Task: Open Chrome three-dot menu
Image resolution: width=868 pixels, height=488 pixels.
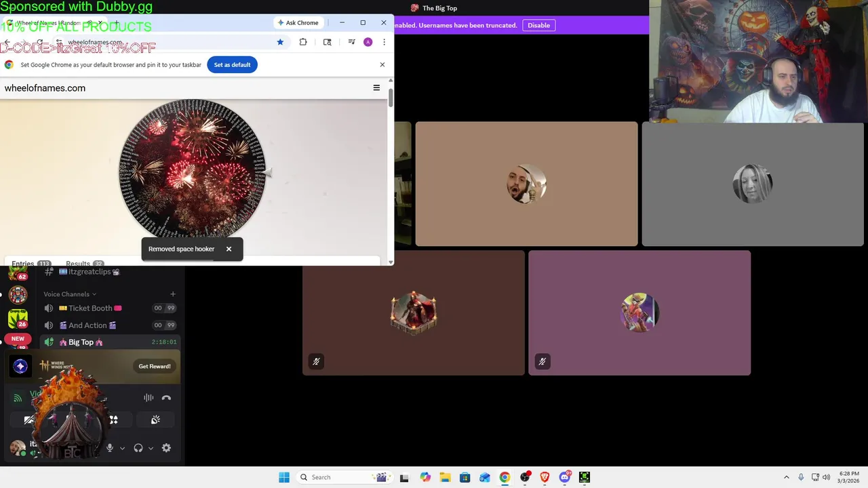Action: [x=384, y=42]
